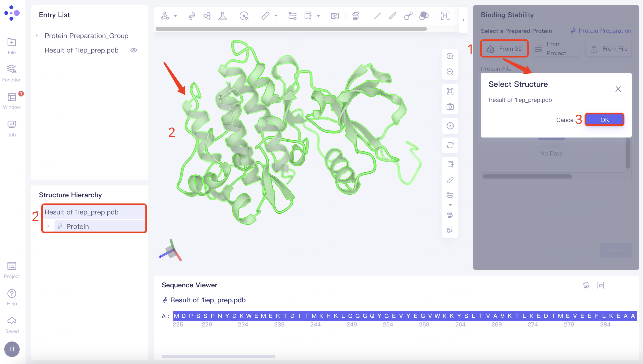Image resolution: width=643 pixels, height=364 pixels.
Task: Take a screenshot using the camera icon
Action: tap(450, 106)
